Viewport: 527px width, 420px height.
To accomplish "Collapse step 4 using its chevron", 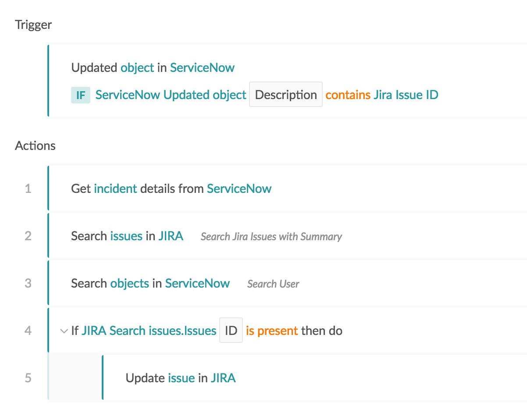I will click(x=64, y=331).
